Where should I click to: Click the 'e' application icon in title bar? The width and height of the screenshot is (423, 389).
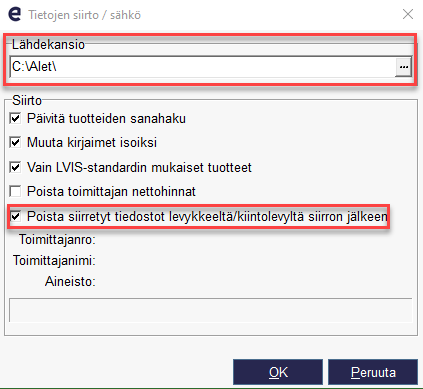tap(15, 15)
